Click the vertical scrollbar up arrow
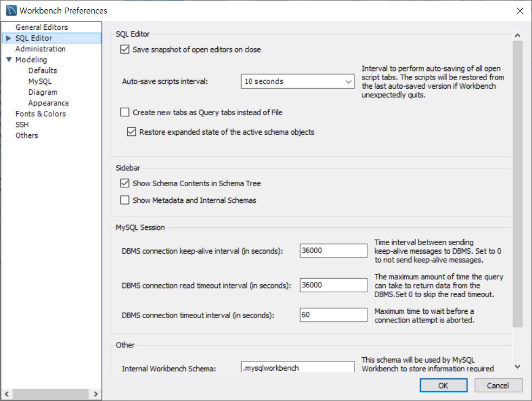The width and height of the screenshot is (532, 401). tap(517, 35)
